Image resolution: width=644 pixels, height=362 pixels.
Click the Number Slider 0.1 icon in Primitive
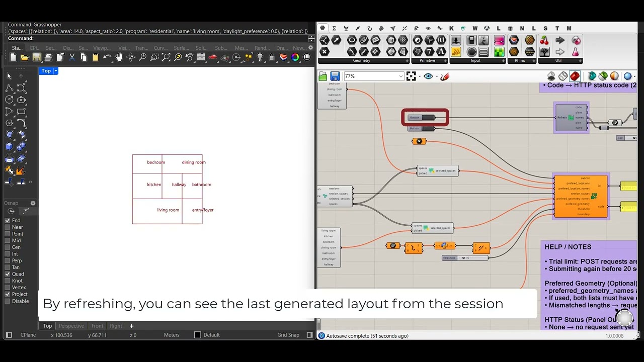(441, 40)
